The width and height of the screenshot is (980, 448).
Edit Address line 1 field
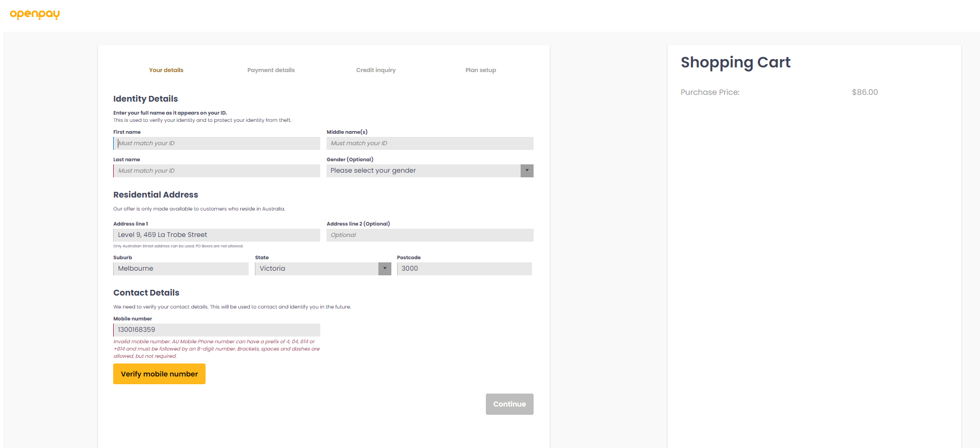pyautogui.click(x=216, y=235)
